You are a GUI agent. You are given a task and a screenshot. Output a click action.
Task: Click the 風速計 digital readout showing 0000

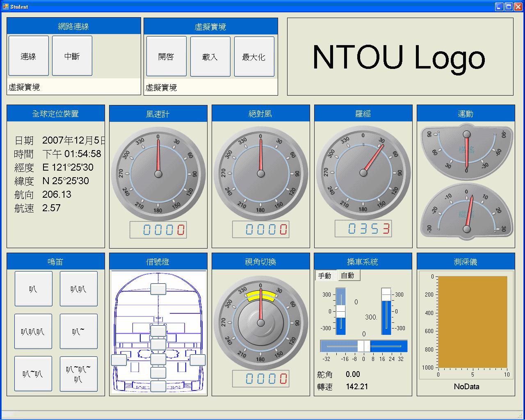[x=158, y=230]
